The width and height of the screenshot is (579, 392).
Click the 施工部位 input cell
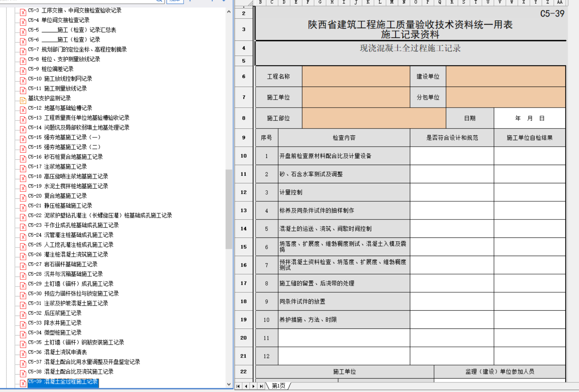coord(374,118)
